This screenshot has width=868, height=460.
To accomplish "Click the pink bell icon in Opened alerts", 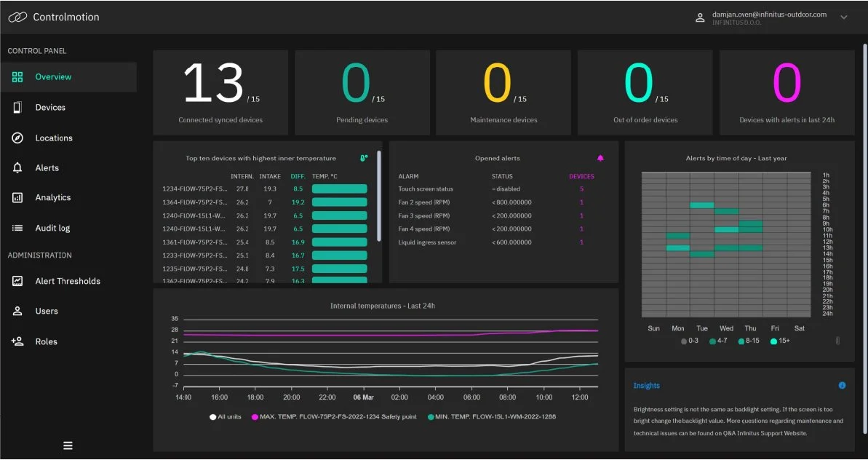I will (x=600, y=159).
